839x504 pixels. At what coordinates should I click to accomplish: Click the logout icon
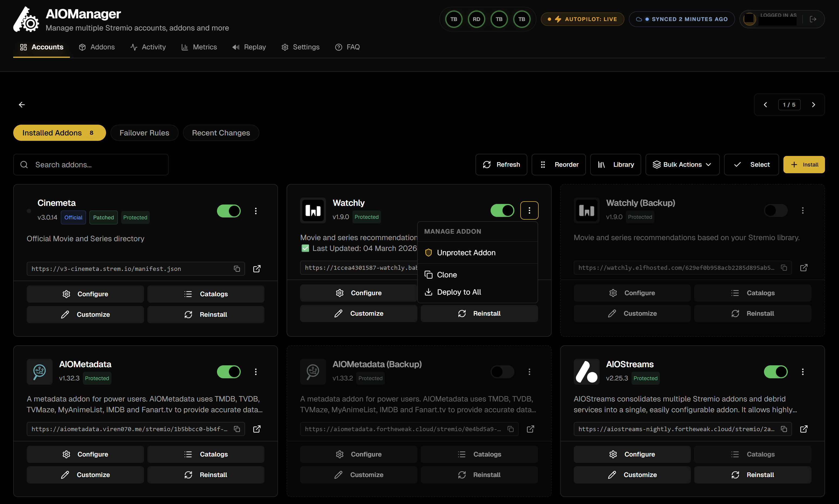(813, 19)
